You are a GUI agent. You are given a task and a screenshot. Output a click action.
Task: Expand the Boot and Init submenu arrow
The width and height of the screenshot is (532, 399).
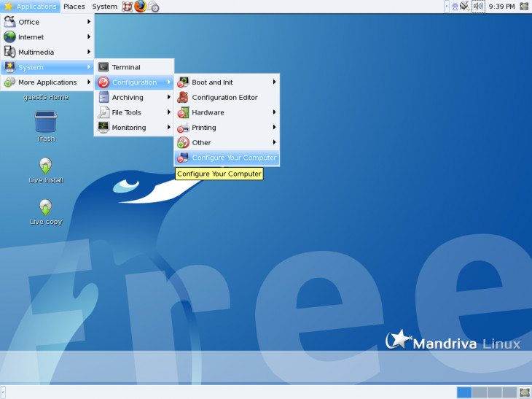click(x=274, y=82)
